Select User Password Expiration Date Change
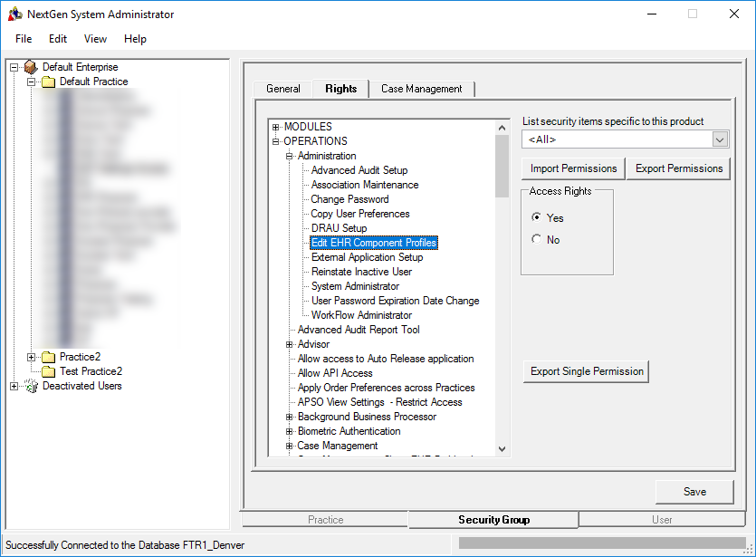The image size is (756, 557). coord(396,301)
